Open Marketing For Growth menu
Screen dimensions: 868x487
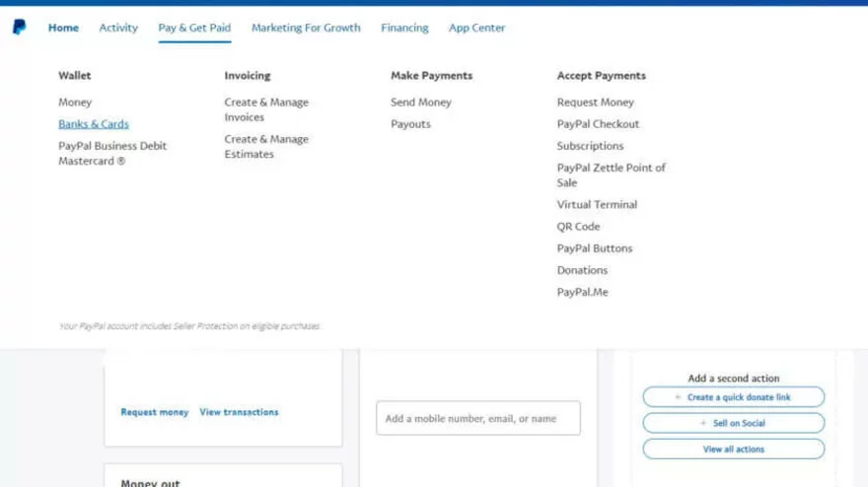[x=306, y=28]
